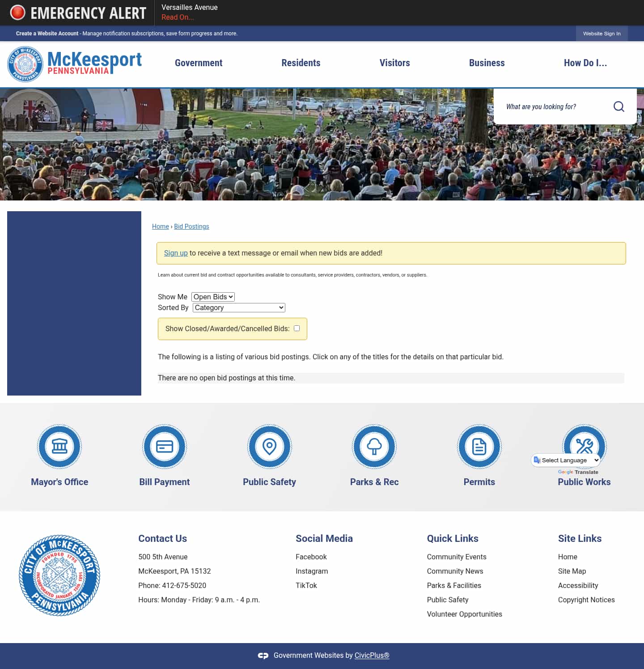This screenshot has height=669, width=644.
Task: Open the Sorted By dropdown
Action: click(x=238, y=307)
